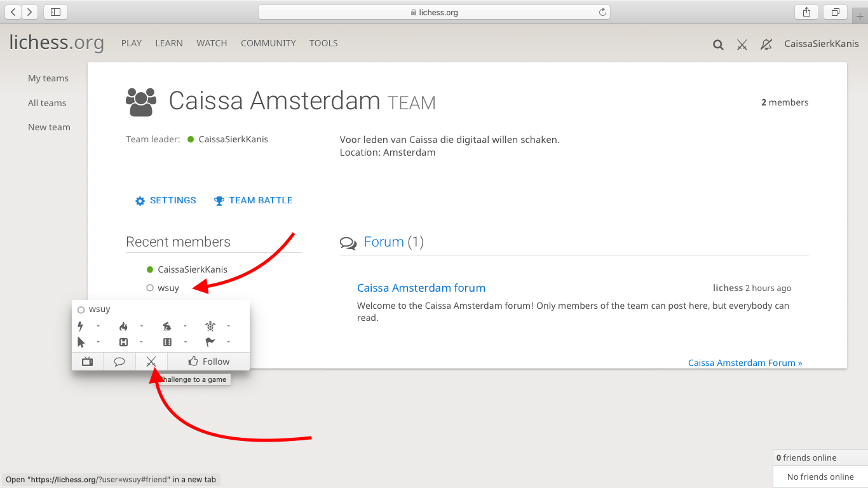Click CaissaSierkKanis under Recent members

[x=193, y=269]
